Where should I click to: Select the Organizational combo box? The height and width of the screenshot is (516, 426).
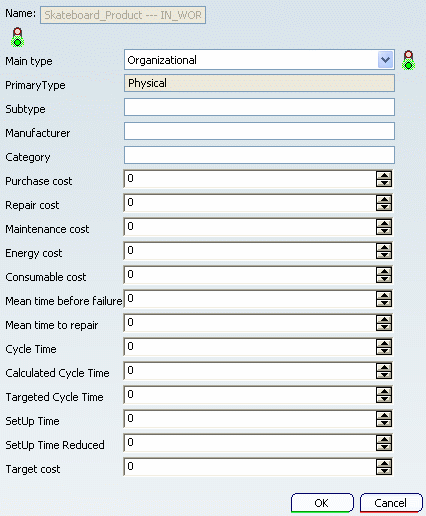tap(259, 60)
